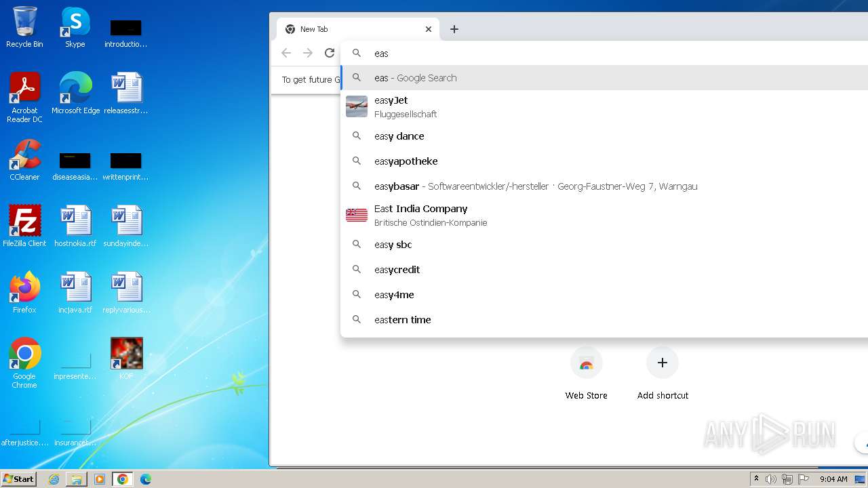868x488 pixels.
Task: Open Windows Media Player from taskbar
Action: click(100, 479)
